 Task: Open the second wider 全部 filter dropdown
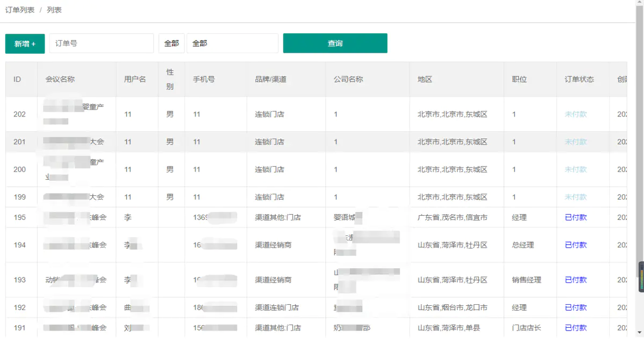tap(232, 43)
